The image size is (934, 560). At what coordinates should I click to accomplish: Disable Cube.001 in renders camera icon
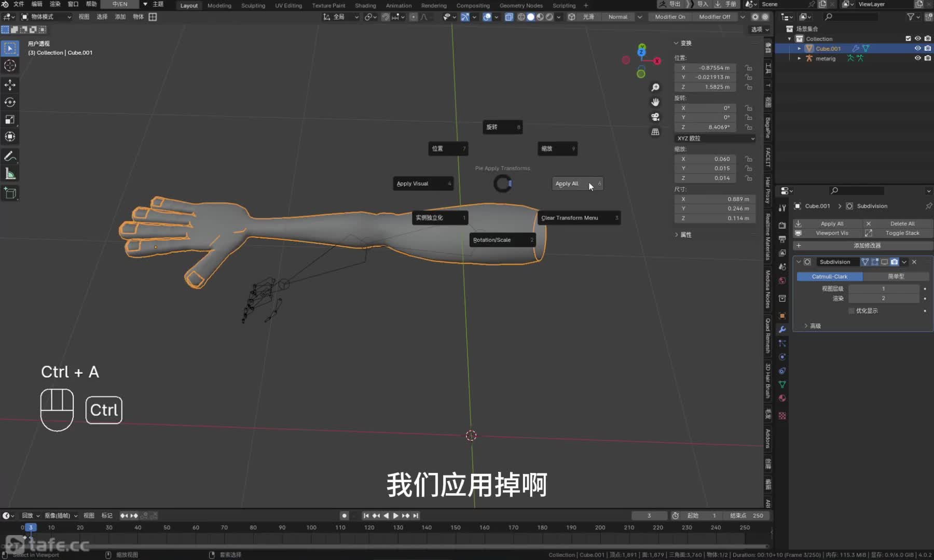[927, 48]
